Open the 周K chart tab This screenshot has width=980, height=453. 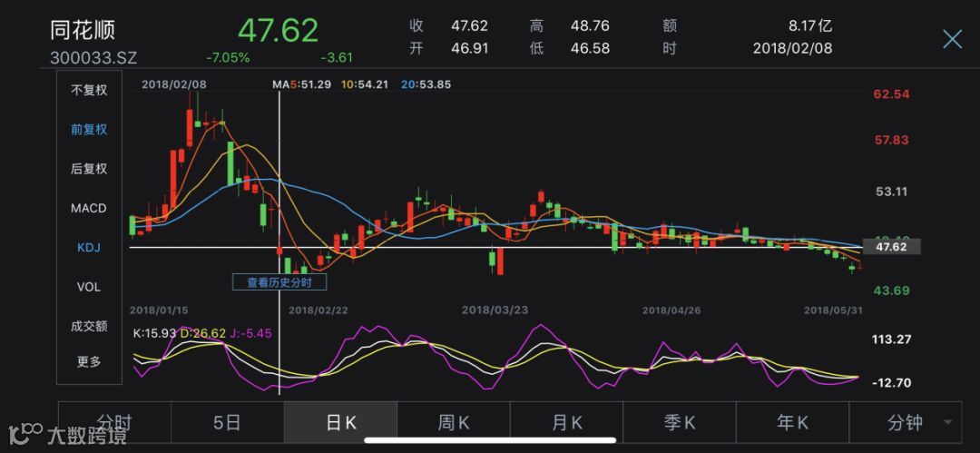(x=454, y=423)
